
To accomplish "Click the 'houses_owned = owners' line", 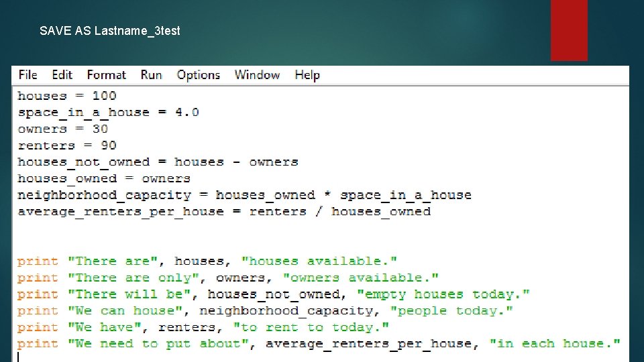I will point(104,178).
